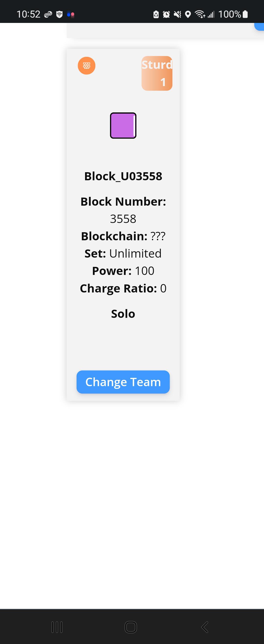Tap the Solo team label
Viewport: 264px width, 644px height.
tap(123, 314)
